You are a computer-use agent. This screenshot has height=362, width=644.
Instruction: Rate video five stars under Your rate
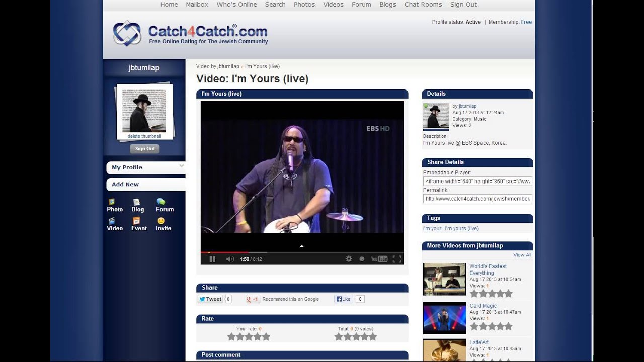tap(266, 337)
